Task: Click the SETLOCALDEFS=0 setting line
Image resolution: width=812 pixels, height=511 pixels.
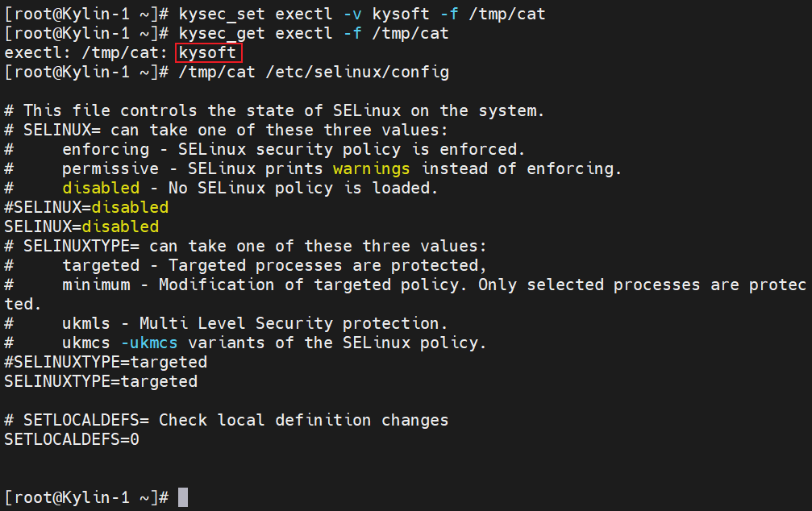Action: (72, 439)
